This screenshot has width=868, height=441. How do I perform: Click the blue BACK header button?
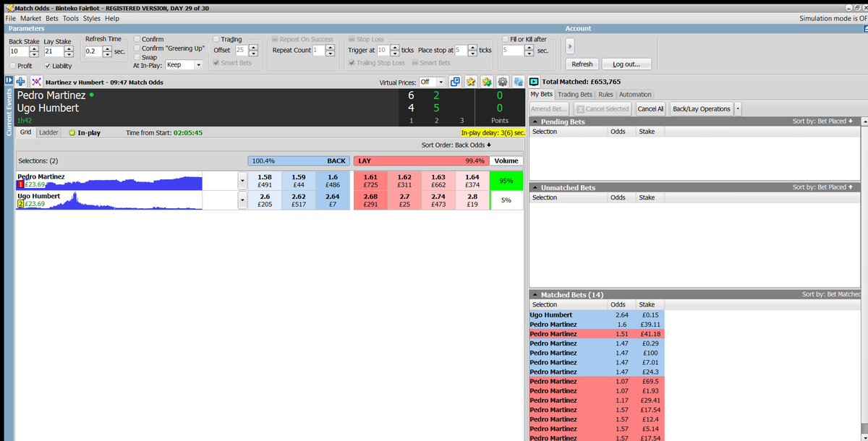coord(299,160)
